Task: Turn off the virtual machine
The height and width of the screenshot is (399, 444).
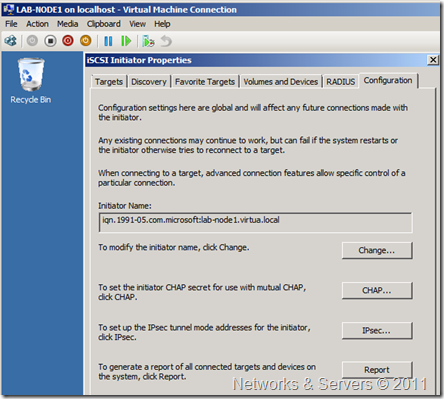Action: point(50,41)
